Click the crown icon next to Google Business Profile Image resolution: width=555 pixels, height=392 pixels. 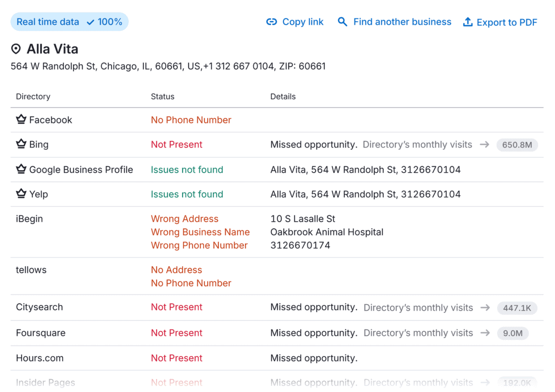tap(21, 169)
